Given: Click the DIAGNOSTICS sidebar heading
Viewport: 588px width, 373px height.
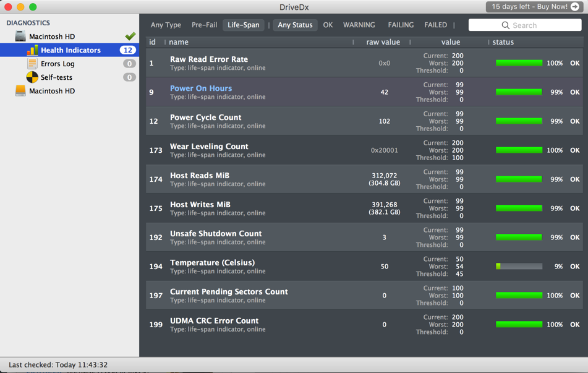Looking at the screenshot, I should [x=28, y=23].
